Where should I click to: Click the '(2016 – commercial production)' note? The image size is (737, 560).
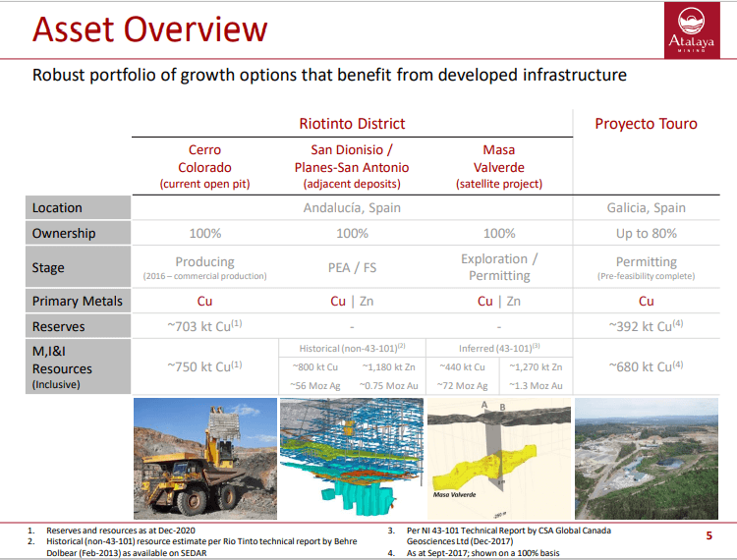pyautogui.click(x=204, y=276)
